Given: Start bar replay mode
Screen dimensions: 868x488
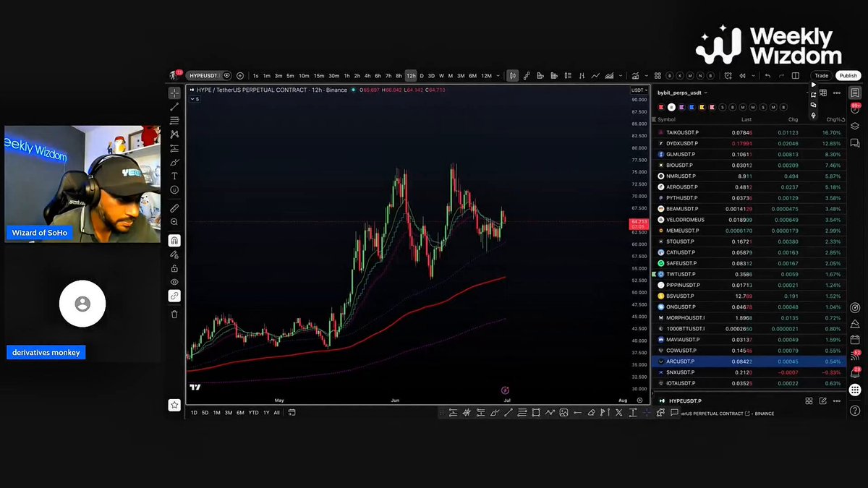Looking at the screenshot, I should [x=743, y=76].
